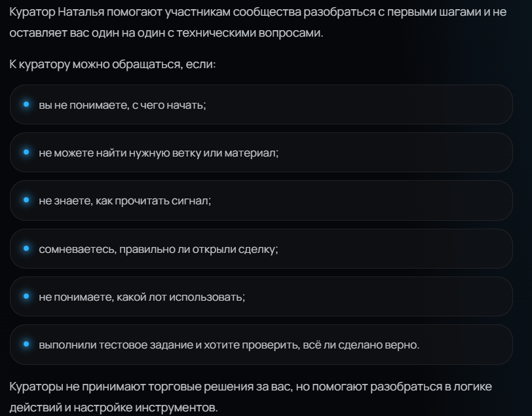Click the line "оставляет вас один на один с техническими вопросами"
The image size is (532, 416).
pos(166,33)
